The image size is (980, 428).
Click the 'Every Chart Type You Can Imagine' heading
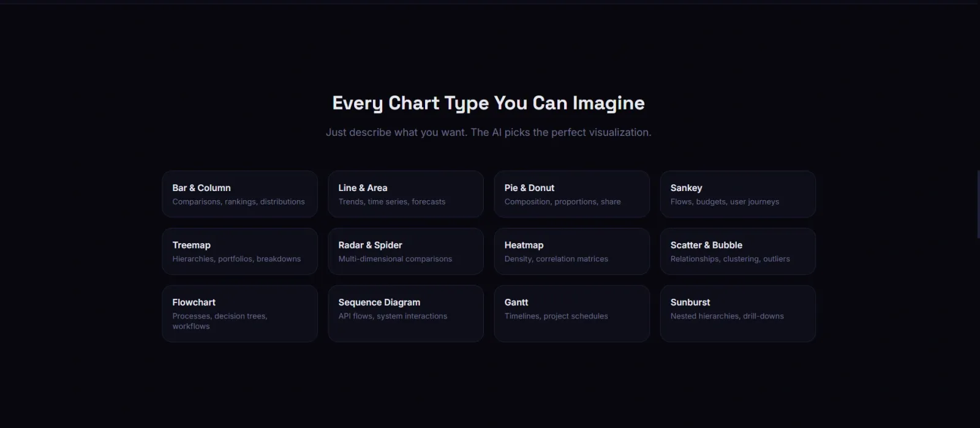click(488, 103)
